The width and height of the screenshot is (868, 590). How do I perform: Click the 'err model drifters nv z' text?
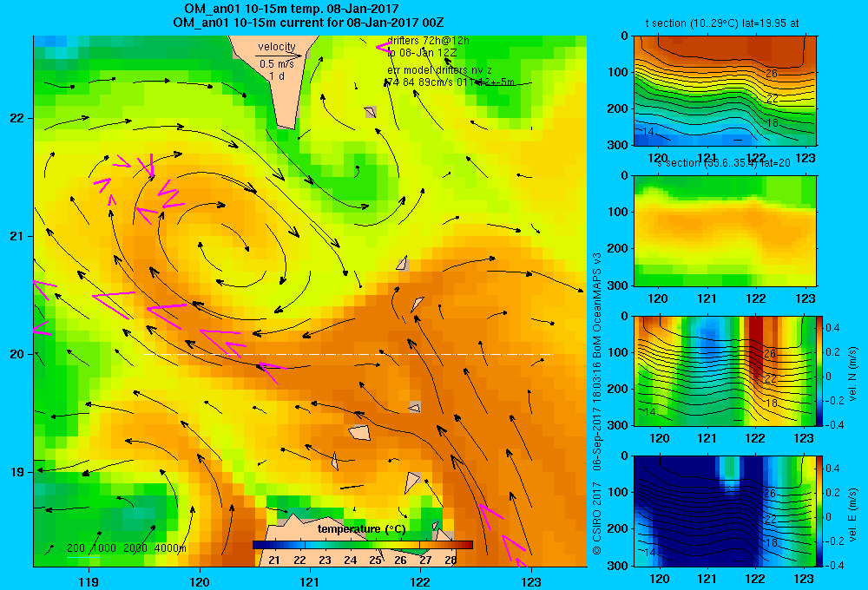[x=439, y=70]
